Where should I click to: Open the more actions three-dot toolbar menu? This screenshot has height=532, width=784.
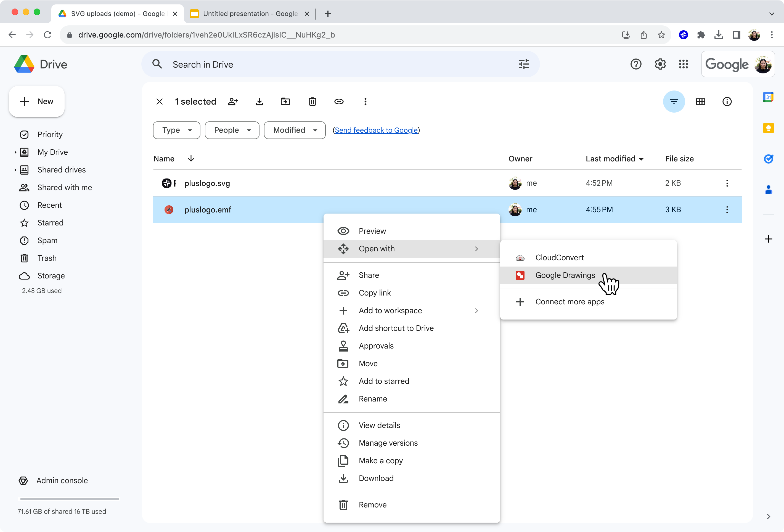pos(365,102)
